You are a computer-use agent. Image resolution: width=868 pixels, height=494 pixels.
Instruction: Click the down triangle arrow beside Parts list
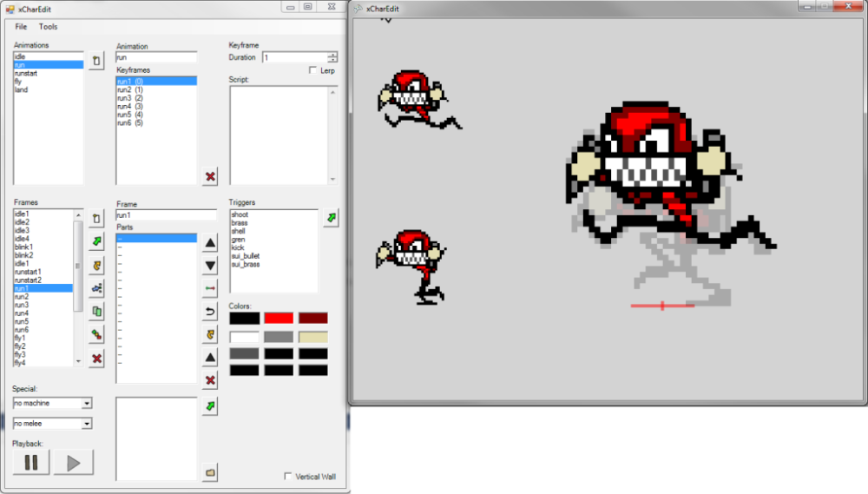[210, 266]
